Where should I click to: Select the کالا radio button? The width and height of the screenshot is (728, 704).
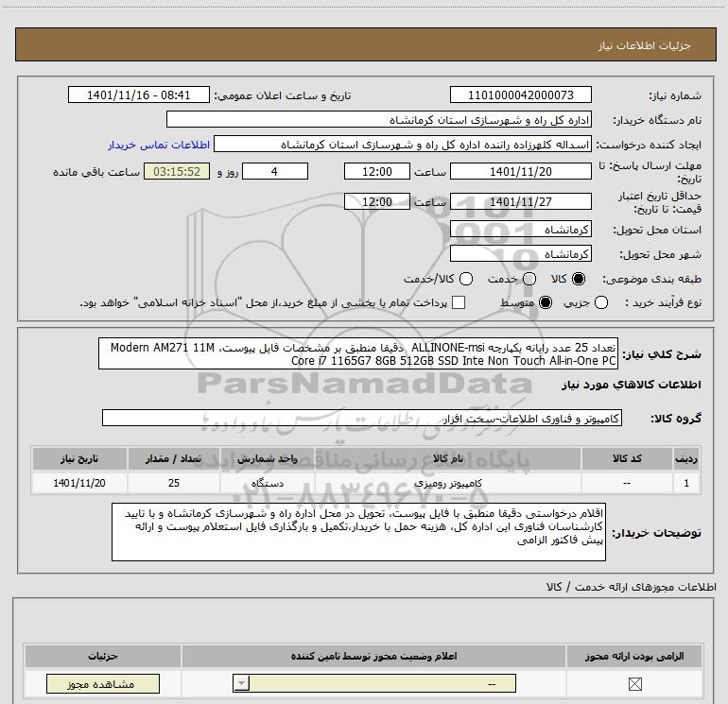579,279
